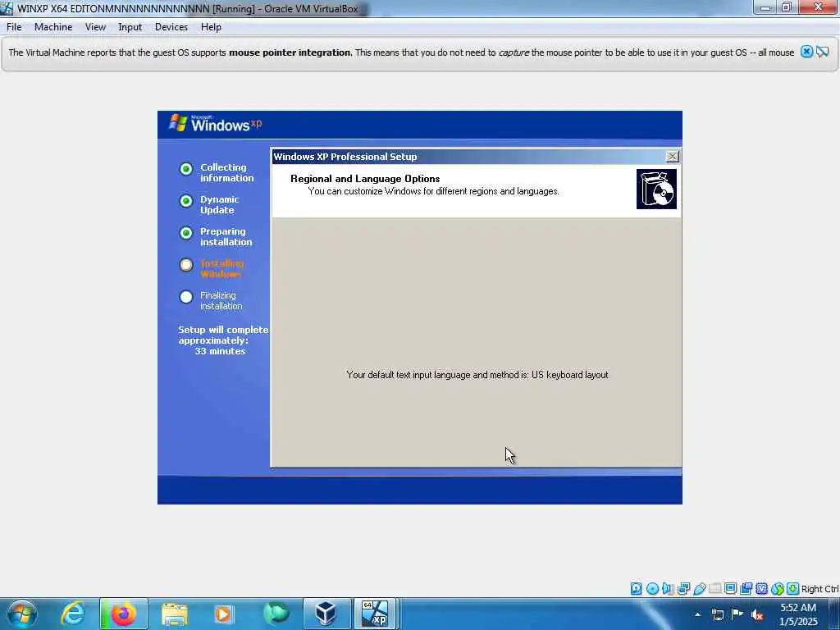
Task: Click the shared folders status icon
Action: point(714,589)
